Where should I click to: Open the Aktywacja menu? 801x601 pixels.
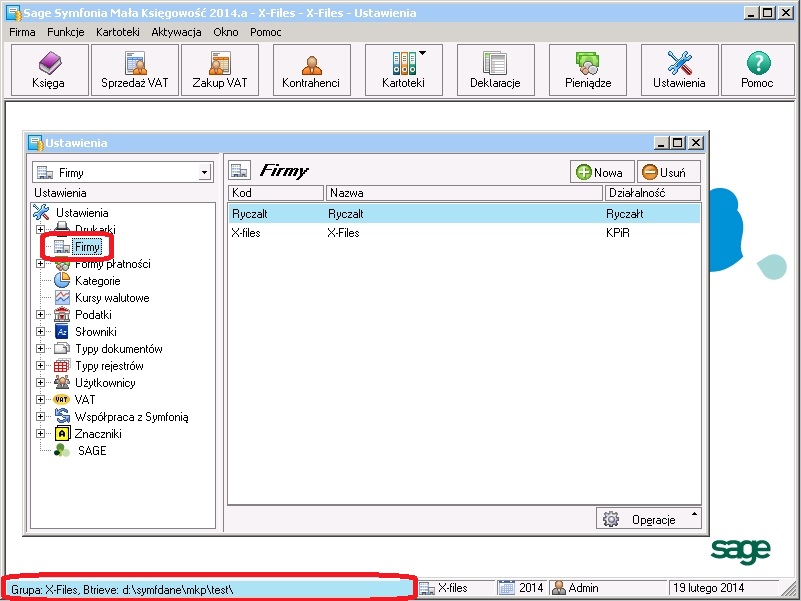click(x=176, y=32)
